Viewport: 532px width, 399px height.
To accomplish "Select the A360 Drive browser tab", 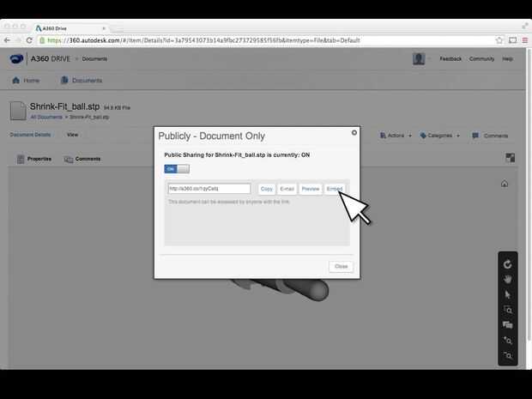I will pos(70,28).
